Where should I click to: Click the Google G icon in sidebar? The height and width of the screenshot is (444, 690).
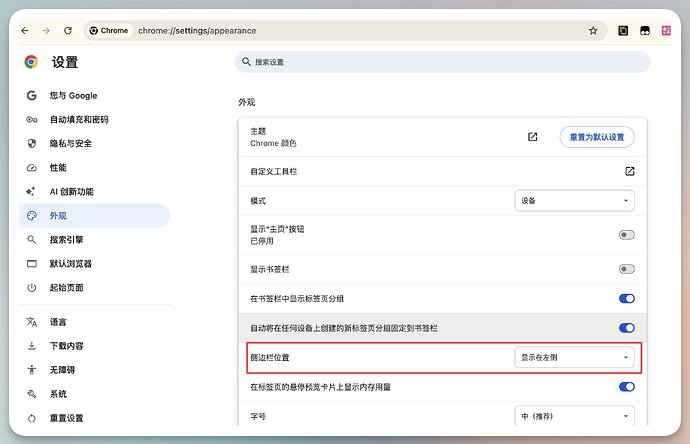32,95
